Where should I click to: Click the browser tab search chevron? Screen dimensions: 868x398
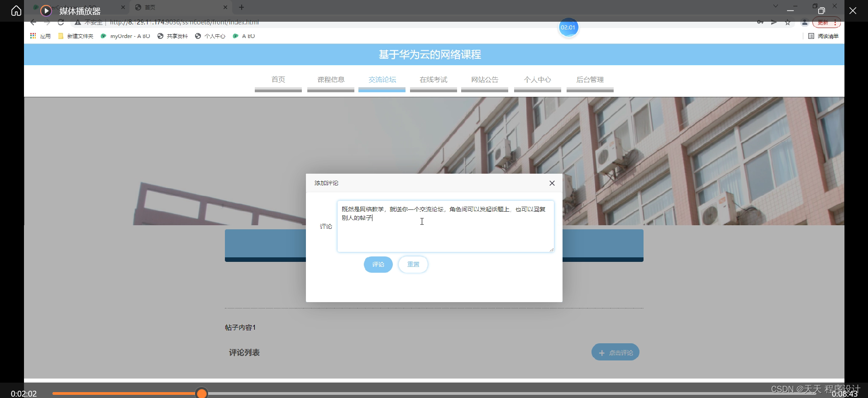[776, 6]
